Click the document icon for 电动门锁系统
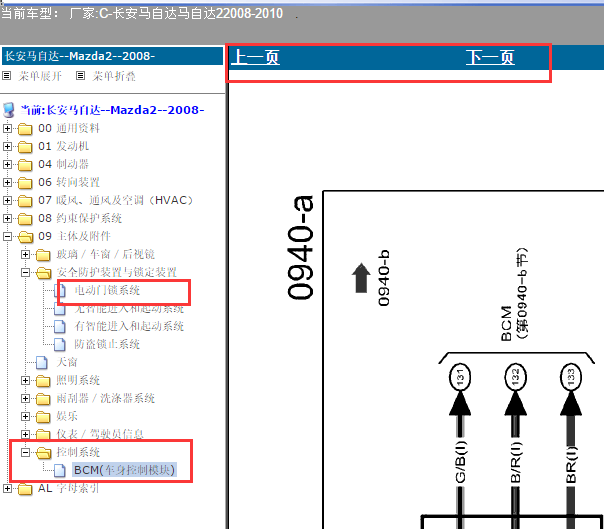 61,291
